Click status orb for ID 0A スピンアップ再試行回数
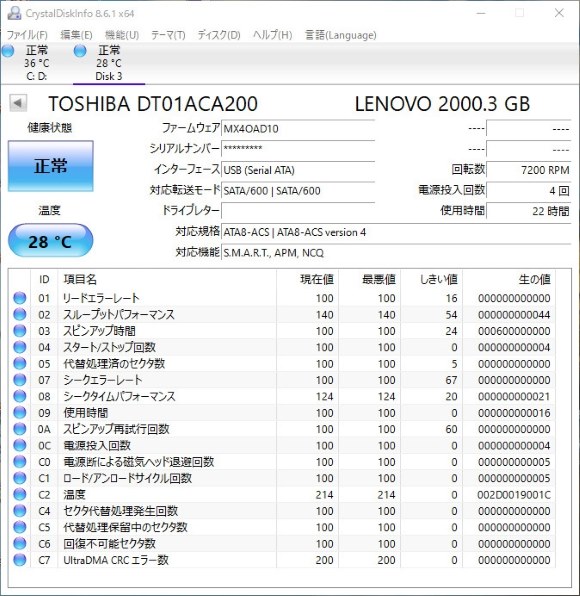 point(20,429)
